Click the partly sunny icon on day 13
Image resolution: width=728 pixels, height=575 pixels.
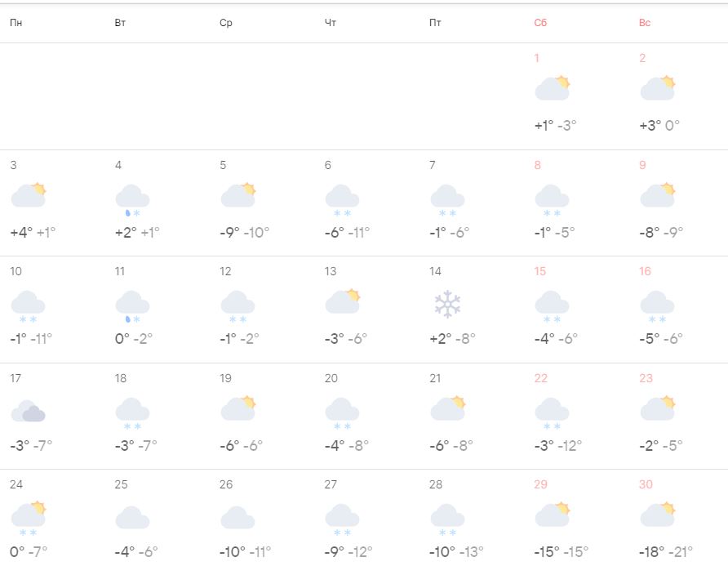click(x=342, y=301)
